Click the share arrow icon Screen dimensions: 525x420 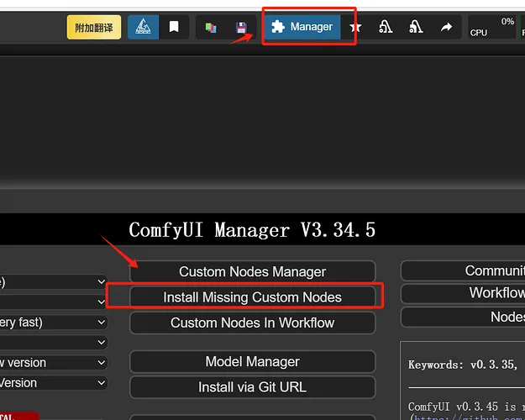tap(446, 28)
